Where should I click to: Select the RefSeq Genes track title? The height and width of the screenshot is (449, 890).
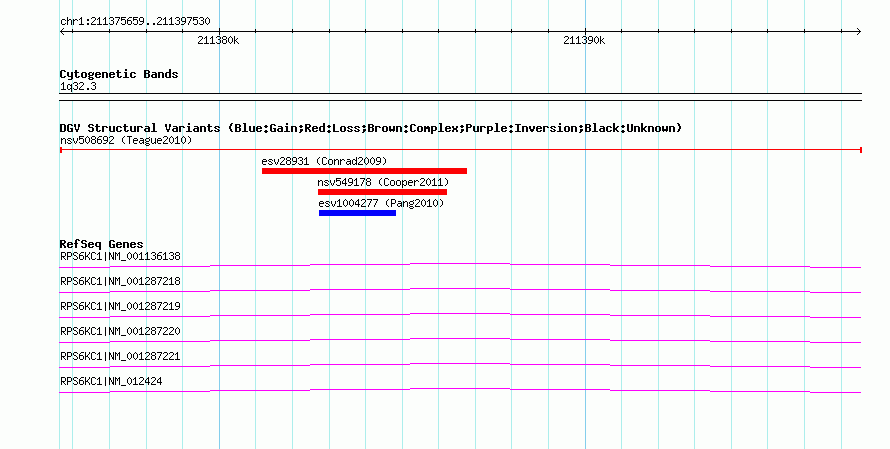click(x=102, y=244)
